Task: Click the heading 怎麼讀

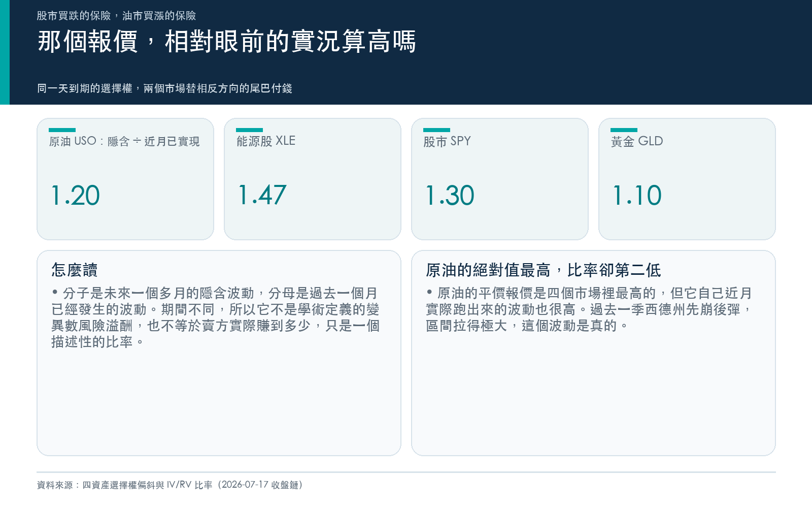Action: 75,270
